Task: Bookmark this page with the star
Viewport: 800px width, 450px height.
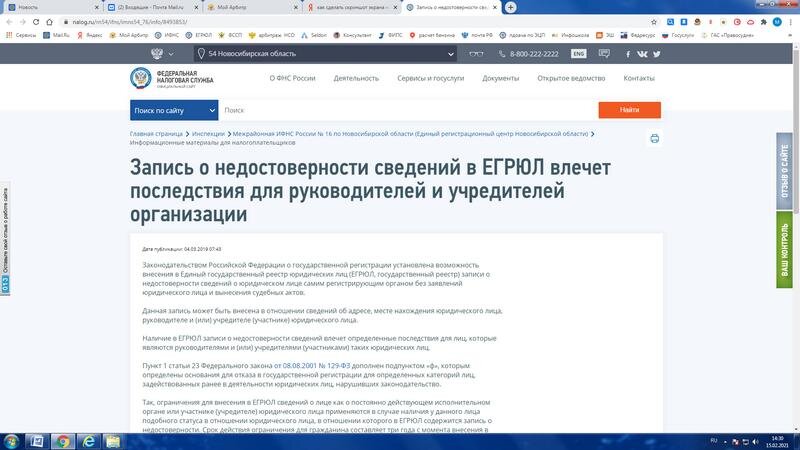Action: click(x=654, y=22)
